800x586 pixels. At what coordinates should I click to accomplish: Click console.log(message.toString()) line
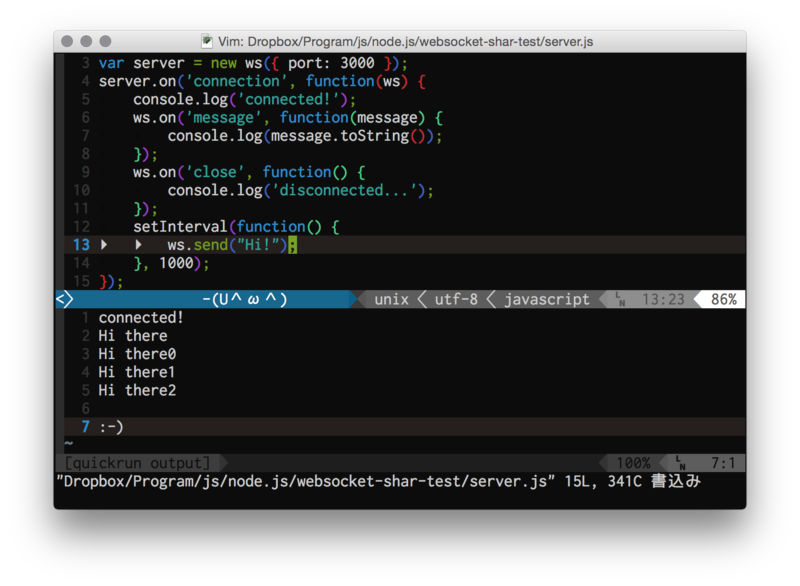coord(305,136)
